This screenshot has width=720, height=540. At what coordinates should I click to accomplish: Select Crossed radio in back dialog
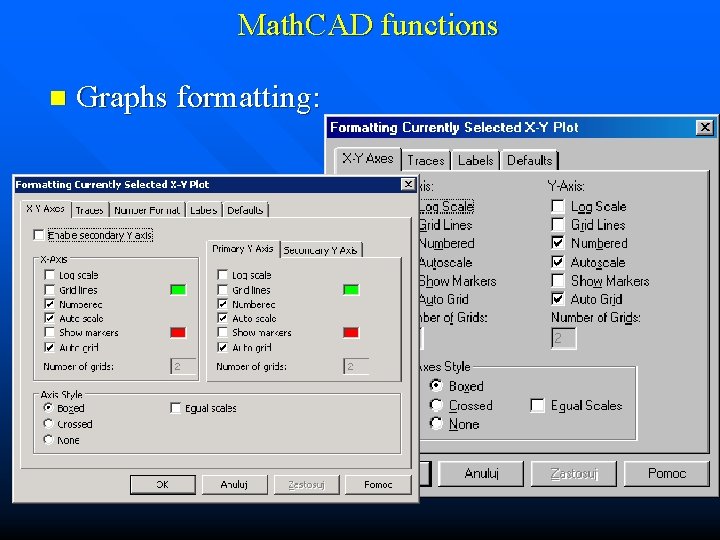436,405
